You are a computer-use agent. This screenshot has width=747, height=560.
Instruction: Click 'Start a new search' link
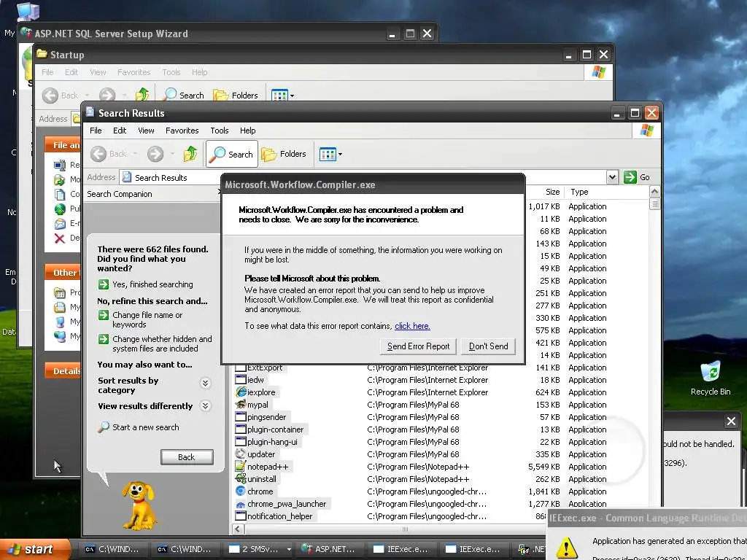click(139, 427)
